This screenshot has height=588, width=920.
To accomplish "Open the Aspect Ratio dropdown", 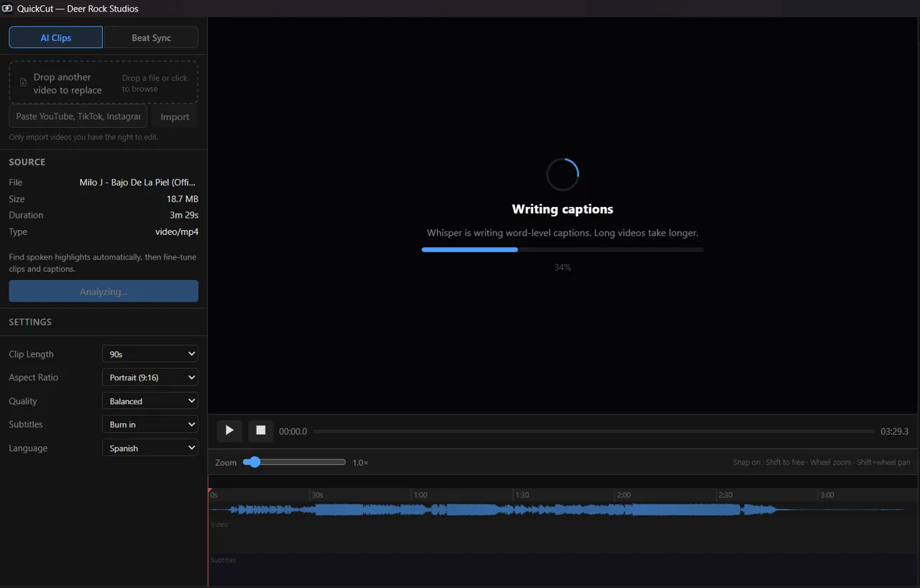I will 150,377.
